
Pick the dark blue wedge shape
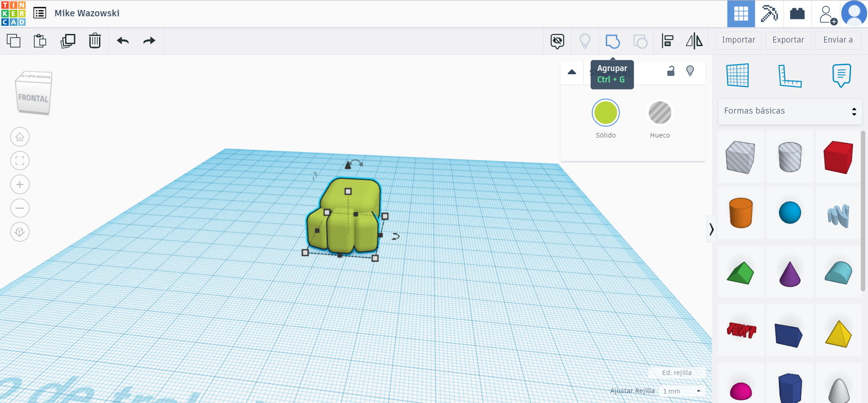click(x=789, y=335)
